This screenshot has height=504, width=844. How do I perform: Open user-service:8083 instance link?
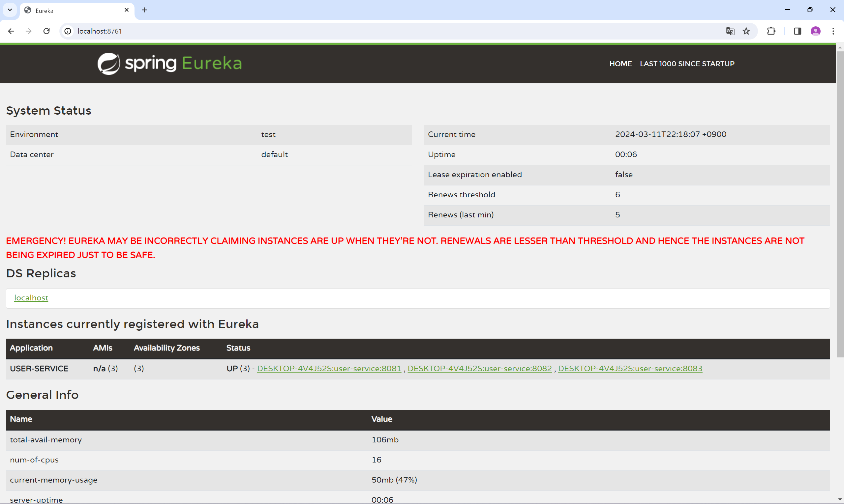630,369
